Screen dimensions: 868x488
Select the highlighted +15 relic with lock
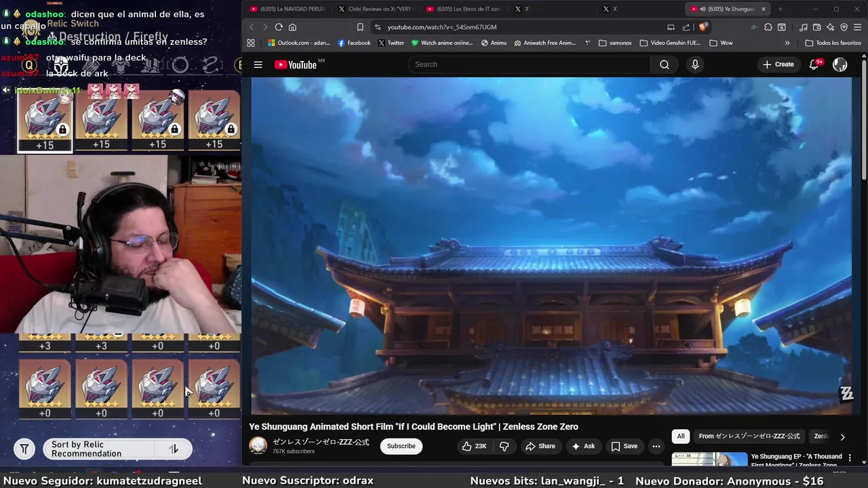coord(45,120)
